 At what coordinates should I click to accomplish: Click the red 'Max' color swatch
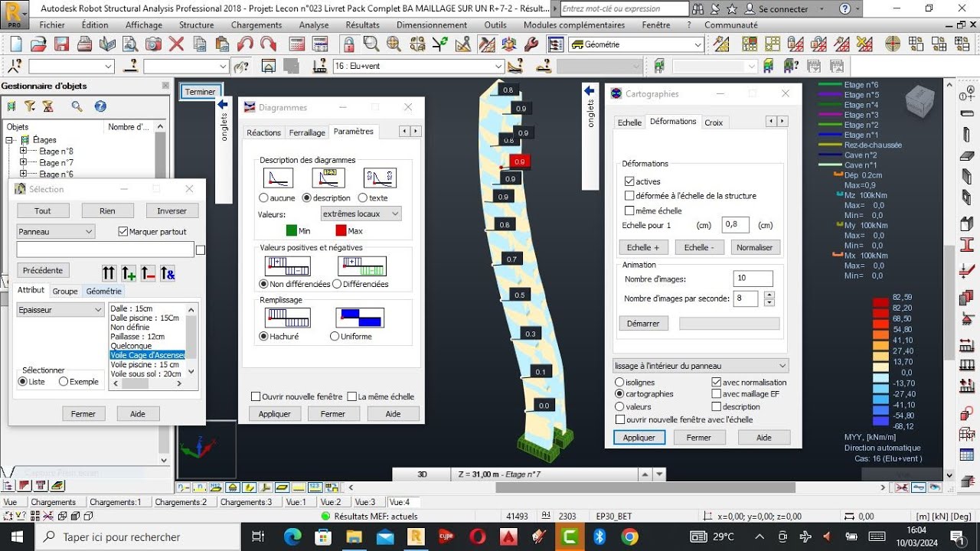point(341,230)
